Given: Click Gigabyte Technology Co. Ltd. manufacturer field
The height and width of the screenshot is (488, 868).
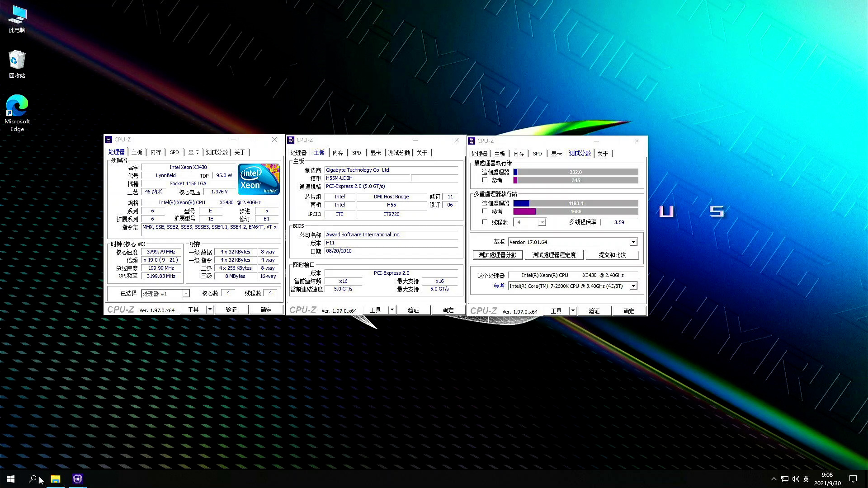Looking at the screenshot, I should [x=391, y=170].
